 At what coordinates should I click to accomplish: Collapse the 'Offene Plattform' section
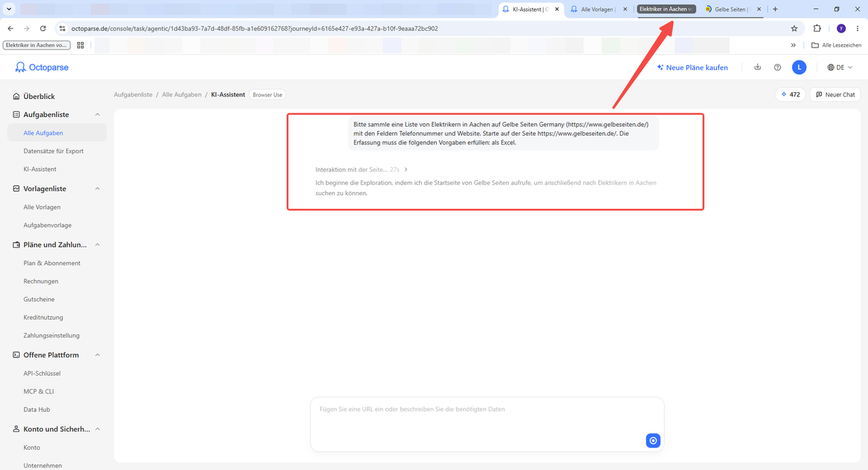coord(97,355)
